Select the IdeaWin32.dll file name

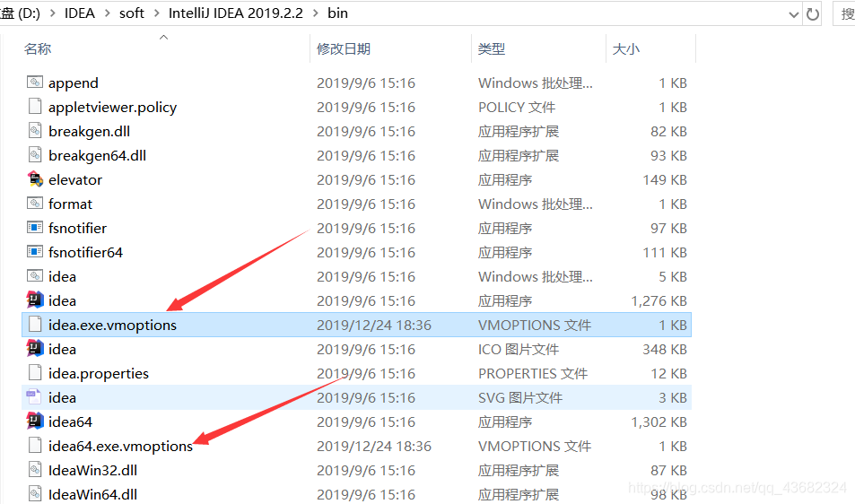pos(92,470)
